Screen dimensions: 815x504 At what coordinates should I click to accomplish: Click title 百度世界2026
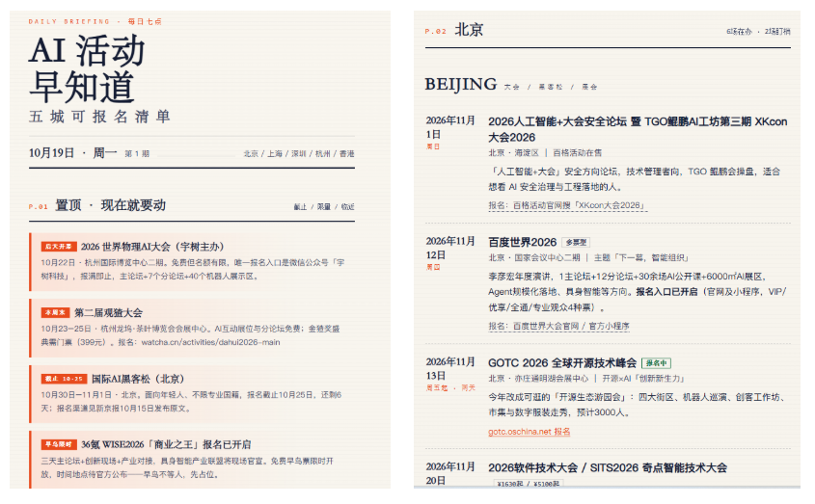pyautogui.click(x=523, y=242)
